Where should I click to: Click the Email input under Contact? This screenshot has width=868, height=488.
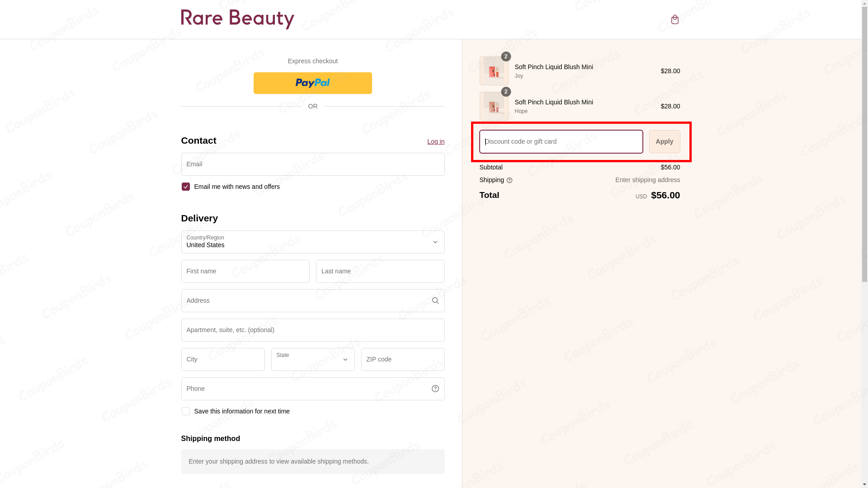(x=312, y=164)
